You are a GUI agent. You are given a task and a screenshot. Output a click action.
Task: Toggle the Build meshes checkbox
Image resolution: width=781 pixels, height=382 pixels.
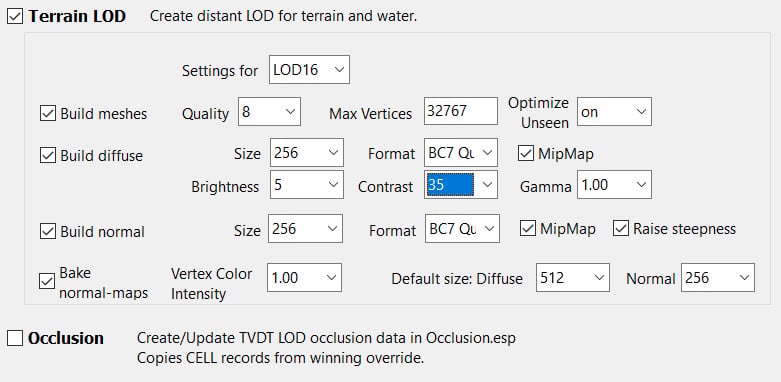47,114
